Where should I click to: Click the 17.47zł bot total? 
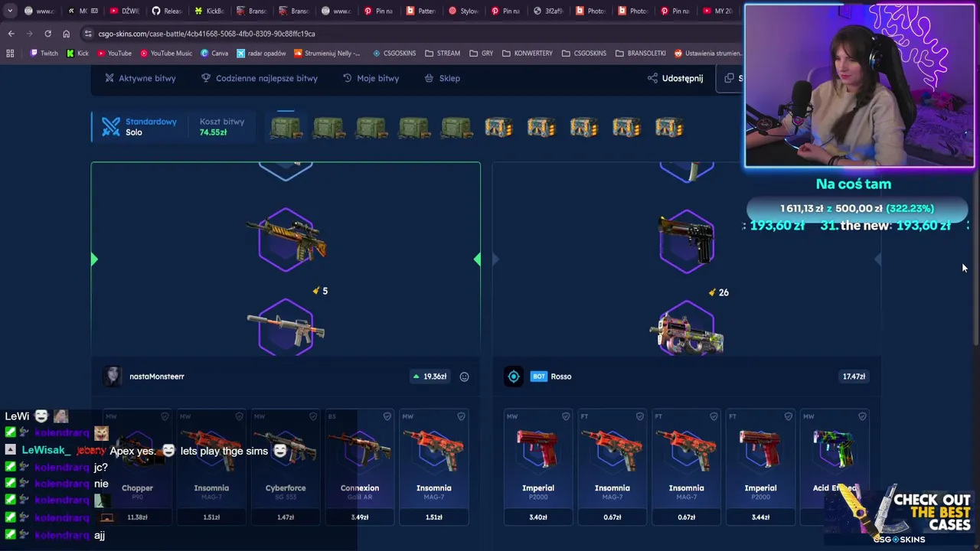[854, 377]
